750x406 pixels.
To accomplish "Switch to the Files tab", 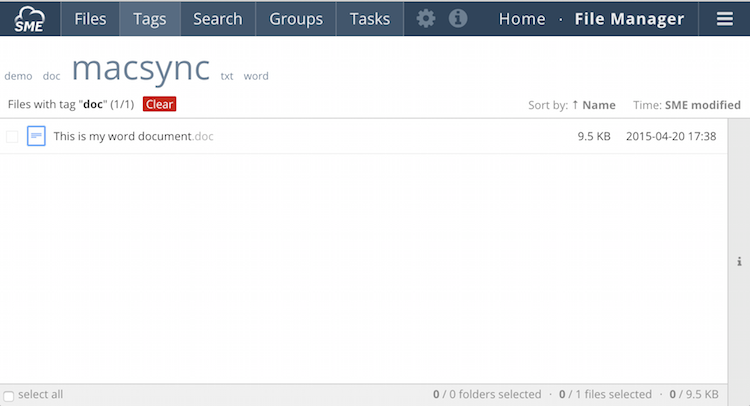I will 90,19.
